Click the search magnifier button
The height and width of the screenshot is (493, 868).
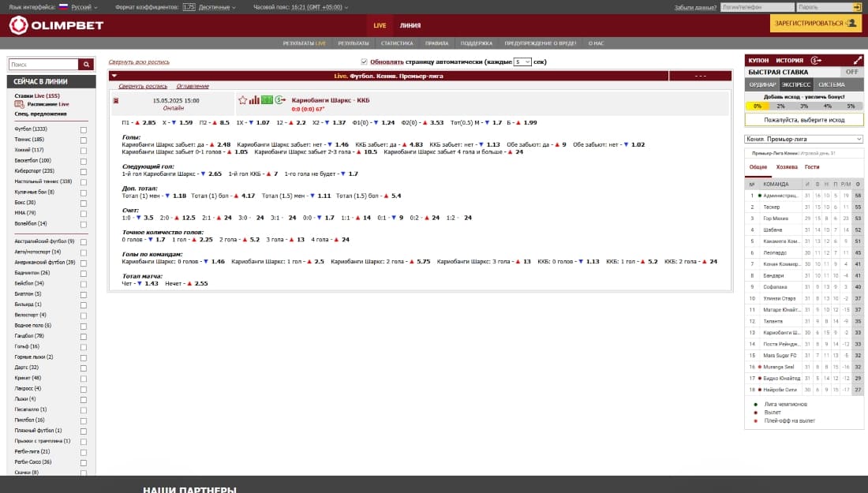pyautogui.click(x=86, y=65)
